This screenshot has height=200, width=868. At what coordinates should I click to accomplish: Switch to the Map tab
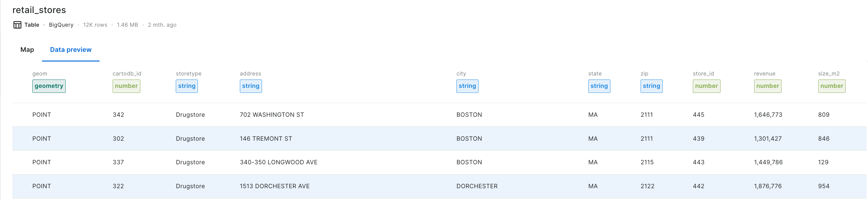point(27,50)
